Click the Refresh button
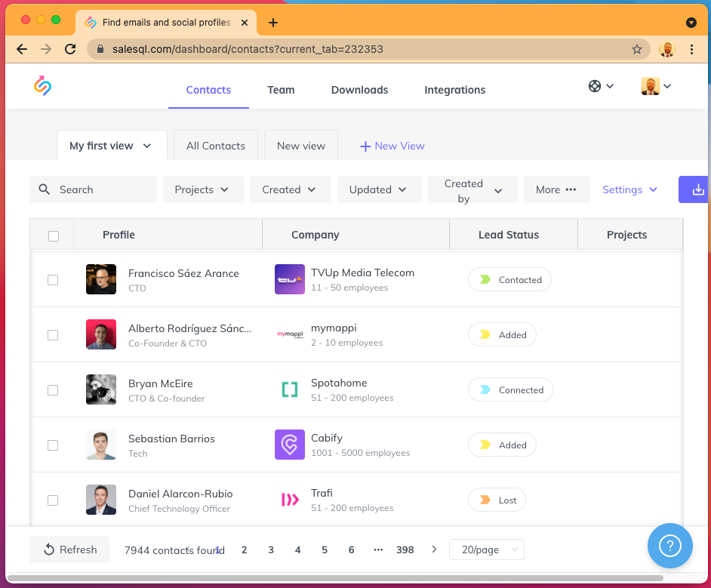This screenshot has width=711, height=588. [x=69, y=550]
